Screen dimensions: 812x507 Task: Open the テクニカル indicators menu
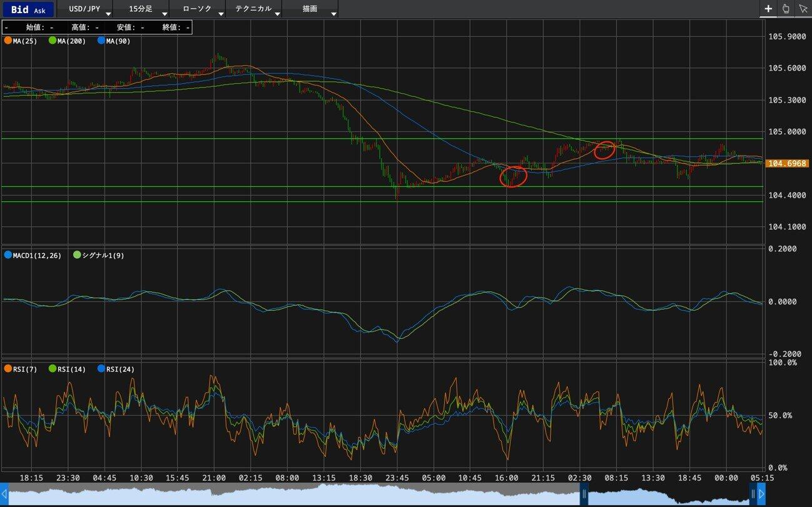(255, 9)
